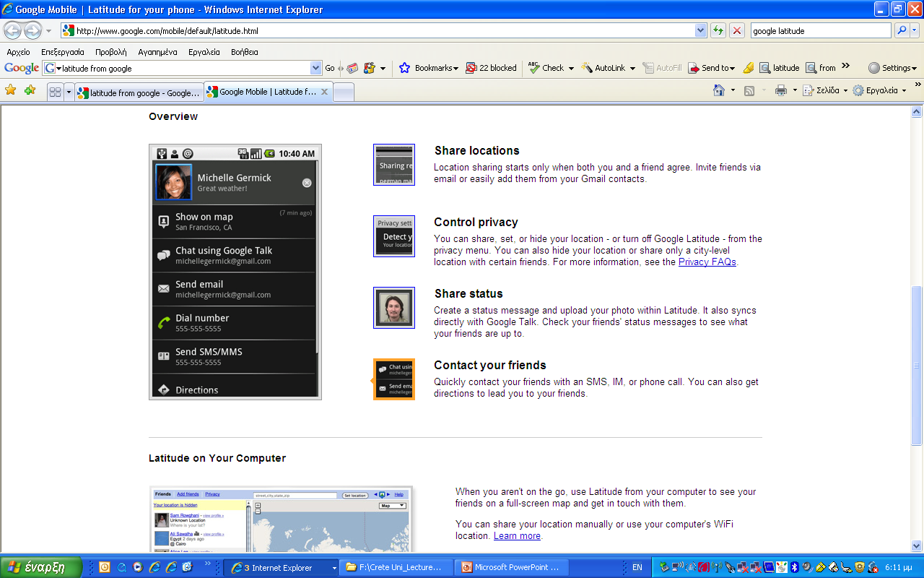924x578 pixels.
Task: Open the recent pages dropdown near Back
Action: click(x=48, y=31)
